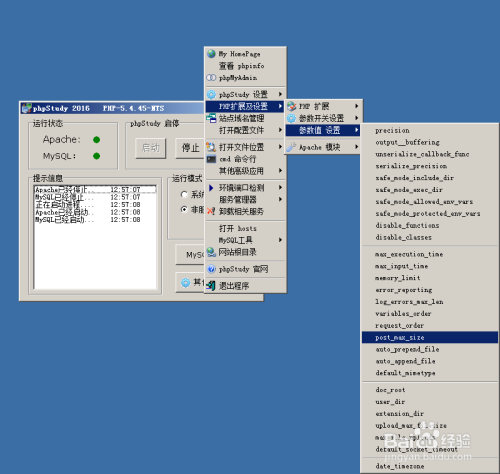Choose output_buffering parameter entry
This screenshot has width=500, height=474.
coord(430,142)
